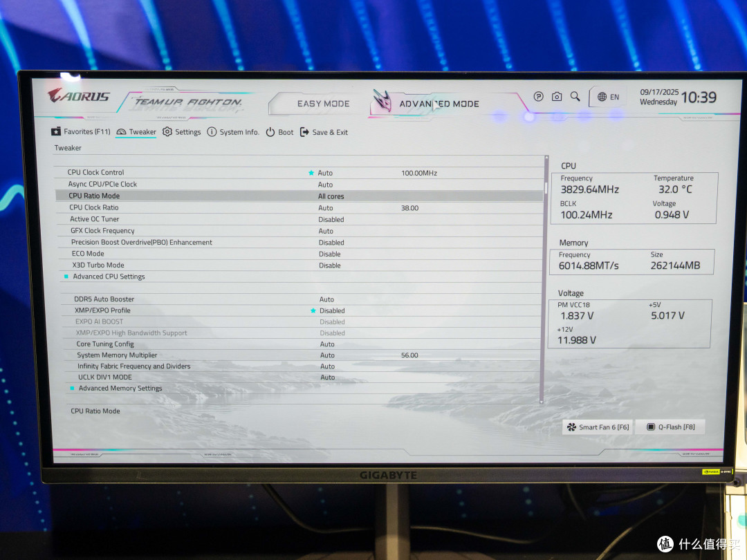Open the Settings tab
The image size is (747, 560).
point(181,132)
